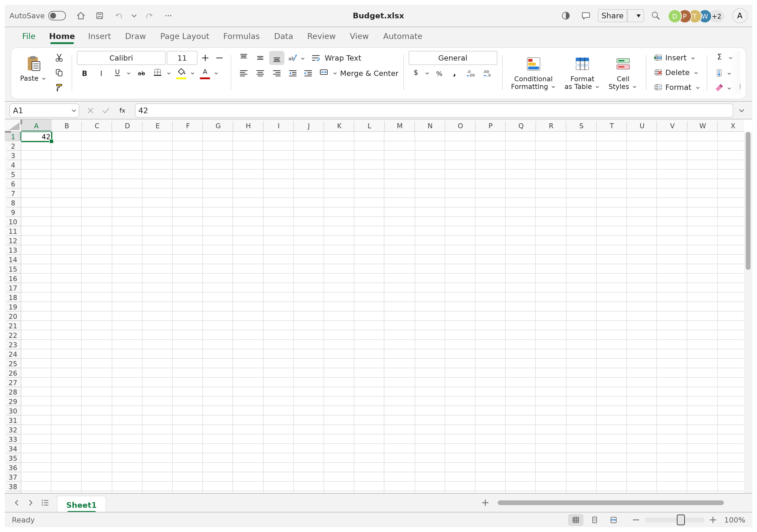Toggle dark mode contrast icon
Viewport: 757px width, 532px height.
pos(566,16)
